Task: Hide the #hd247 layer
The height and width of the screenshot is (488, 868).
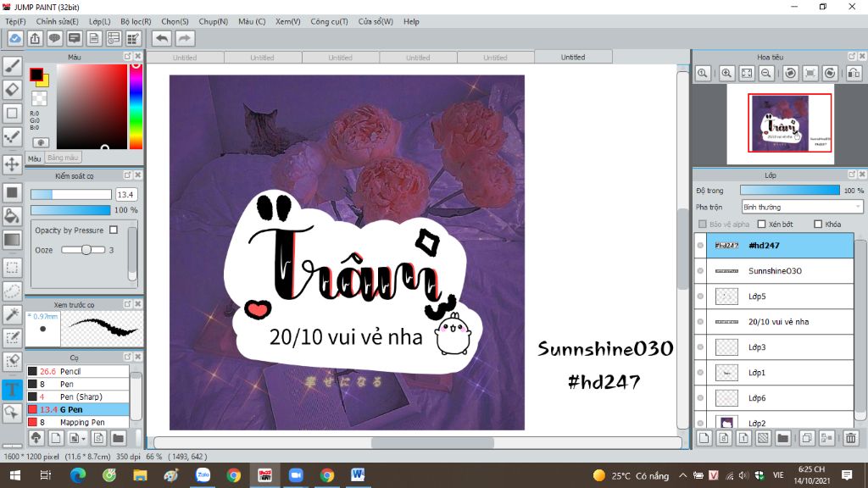Action: tap(700, 245)
